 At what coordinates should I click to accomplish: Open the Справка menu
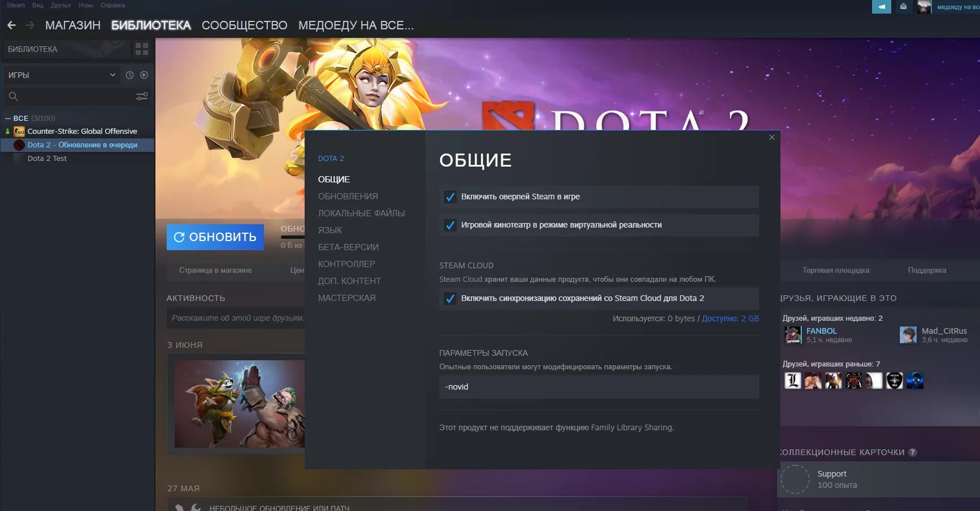click(112, 5)
